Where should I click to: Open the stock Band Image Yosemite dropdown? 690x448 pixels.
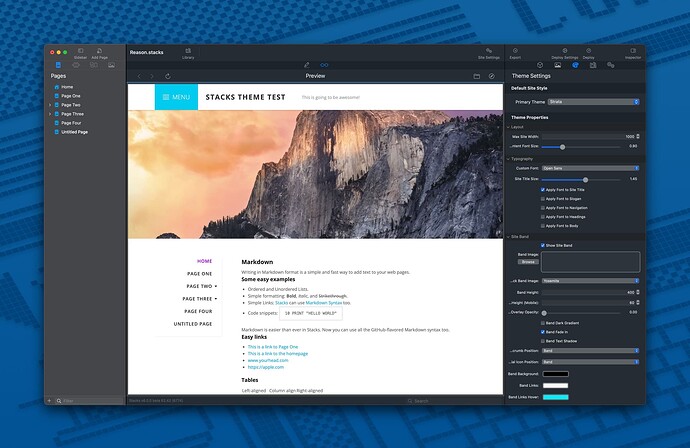coord(590,280)
